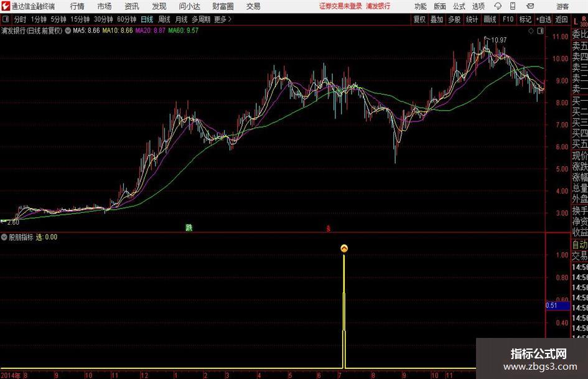The width and height of the screenshot is (588, 379).
Task: Click the 画线 drawing tool button
Action: click(x=490, y=19)
